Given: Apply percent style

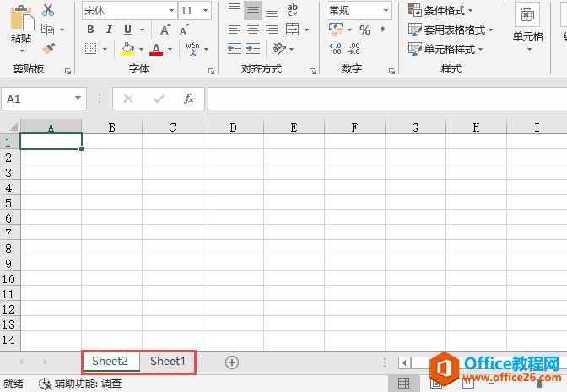Looking at the screenshot, I should coord(364,30).
